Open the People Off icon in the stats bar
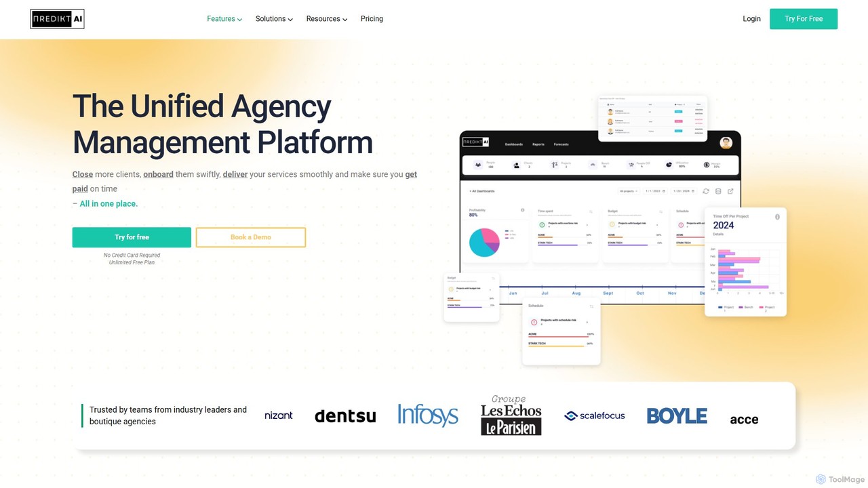This screenshot has height=488, width=868. coord(631,164)
